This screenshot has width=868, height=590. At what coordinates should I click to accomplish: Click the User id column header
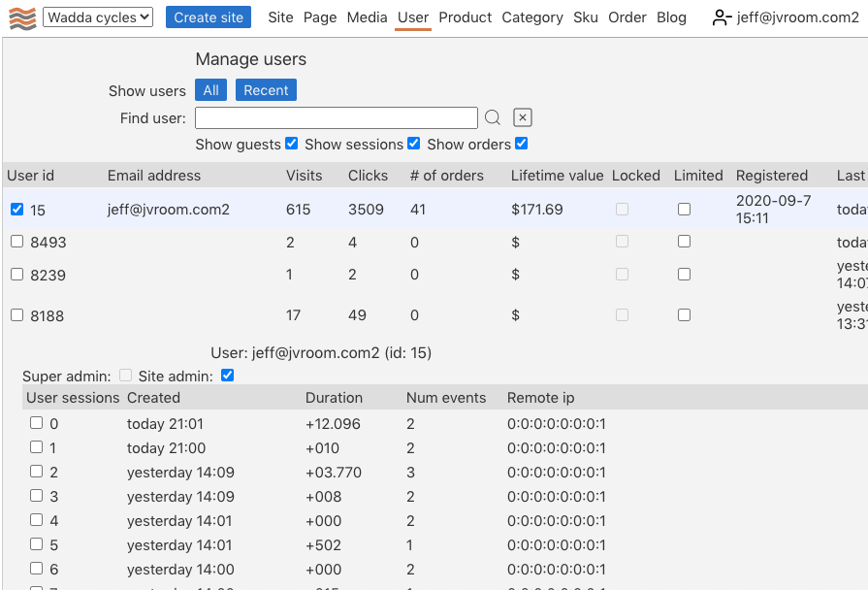click(x=30, y=176)
